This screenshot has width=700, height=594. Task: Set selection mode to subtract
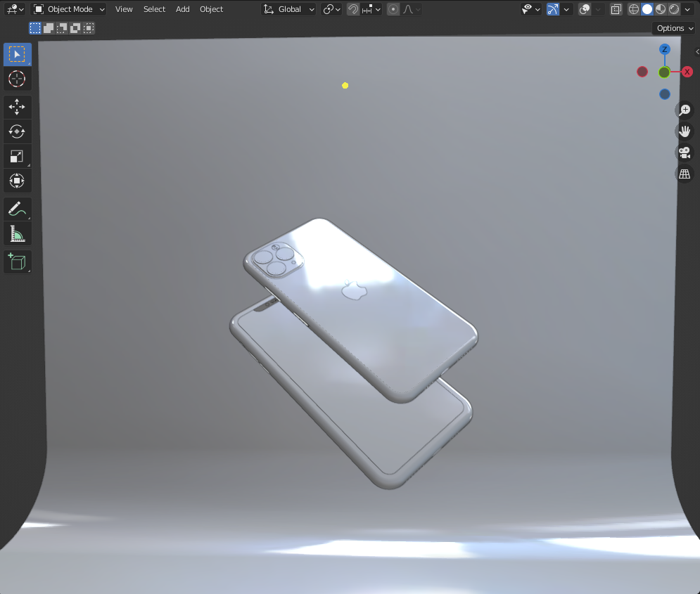(x=62, y=28)
